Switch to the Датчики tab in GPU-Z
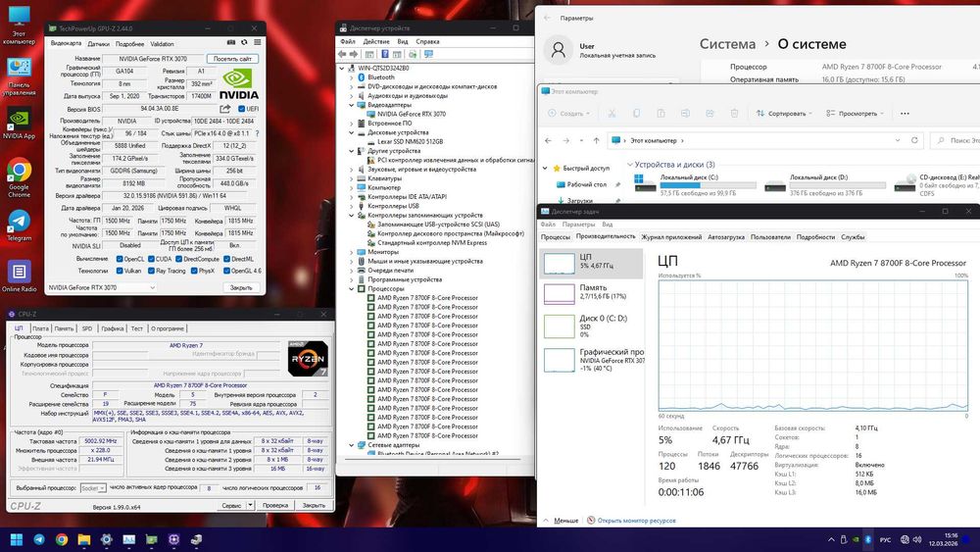 click(98, 44)
